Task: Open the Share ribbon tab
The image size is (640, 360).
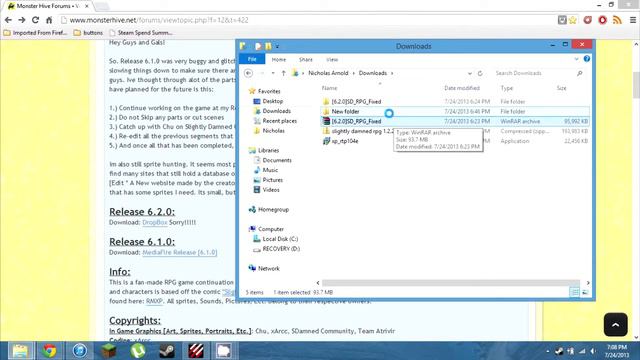Action: coord(305,60)
